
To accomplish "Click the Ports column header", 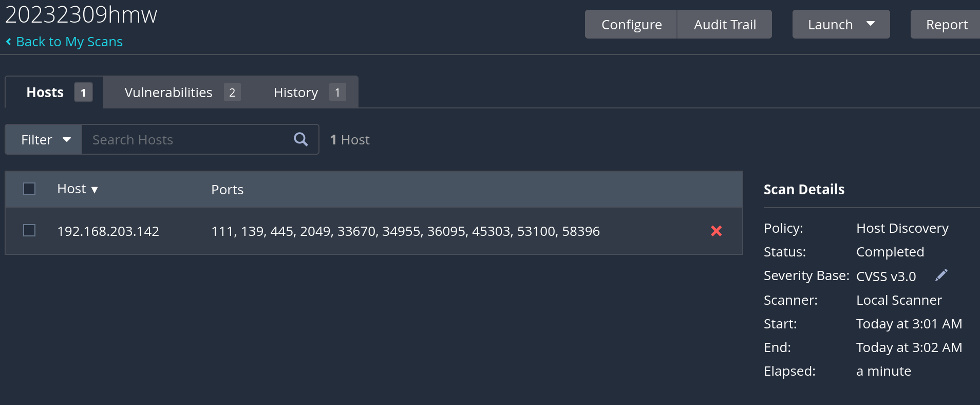I will [228, 190].
